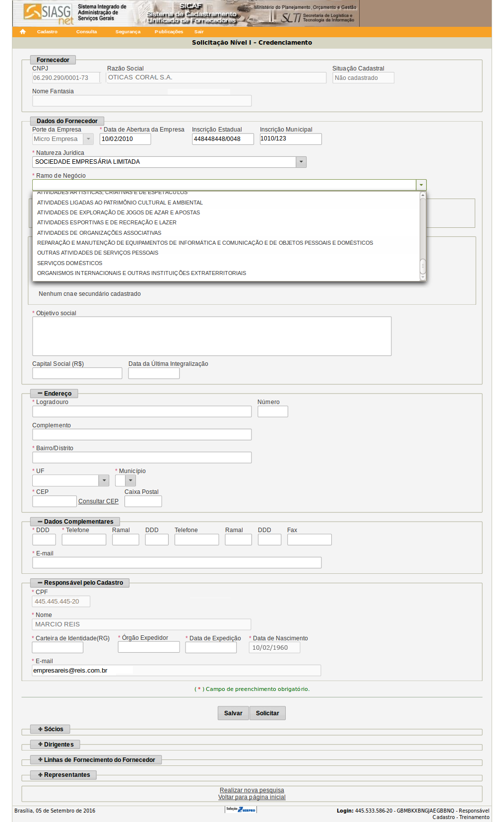This screenshot has height=822, width=504.
Task: Open the Natureza Jurídica dropdown arrow
Action: pyautogui.click(x=301, y=162)
